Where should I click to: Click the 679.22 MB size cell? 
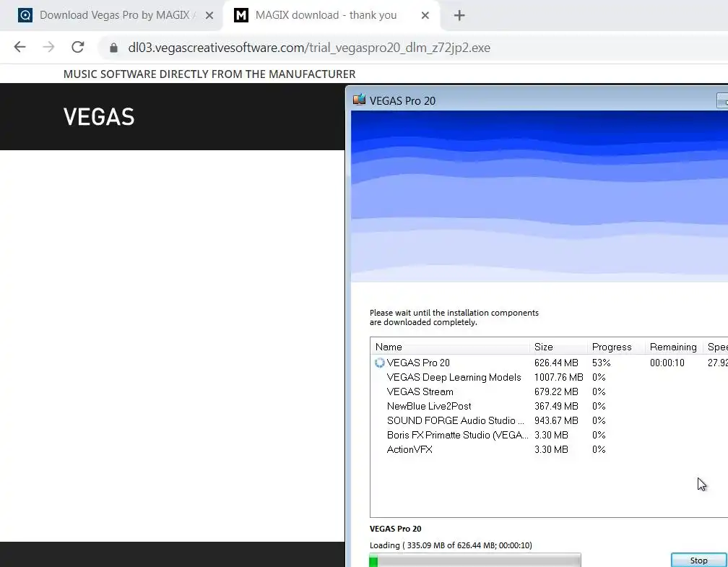pyautogui.click(x=556, y=391)
